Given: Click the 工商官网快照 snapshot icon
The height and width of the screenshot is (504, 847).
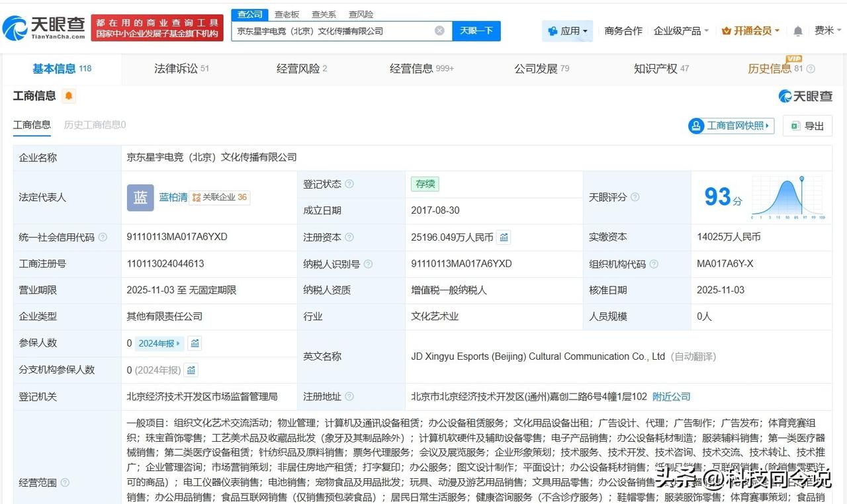Looking at the screenshot, I should 696,126.
